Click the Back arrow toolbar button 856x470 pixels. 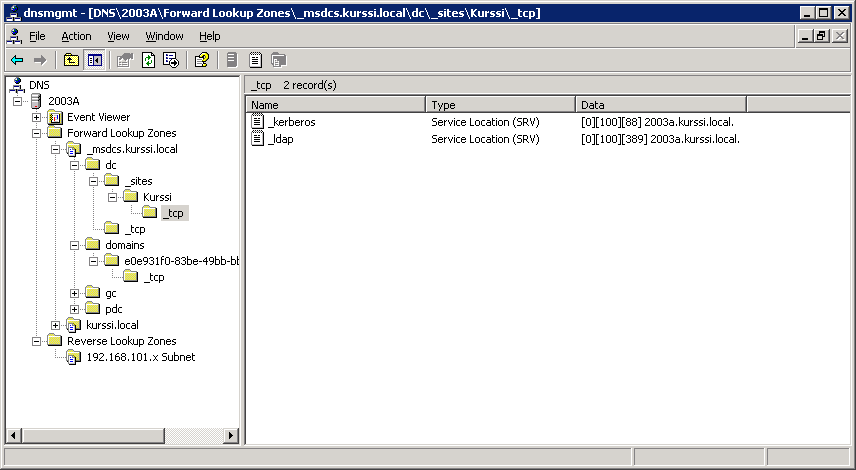pyautogui.click(x=17, y=60)
